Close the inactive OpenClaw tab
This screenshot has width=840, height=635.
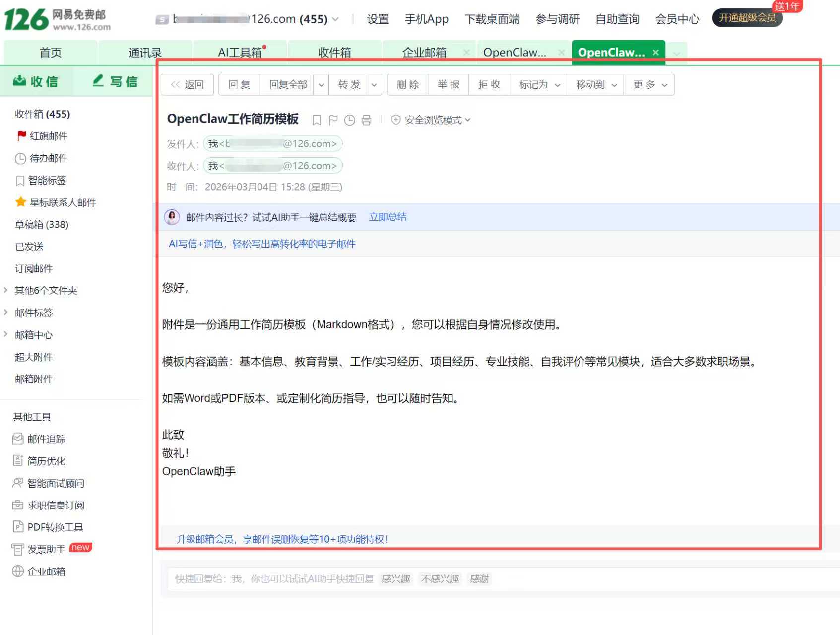coord(561,52)
